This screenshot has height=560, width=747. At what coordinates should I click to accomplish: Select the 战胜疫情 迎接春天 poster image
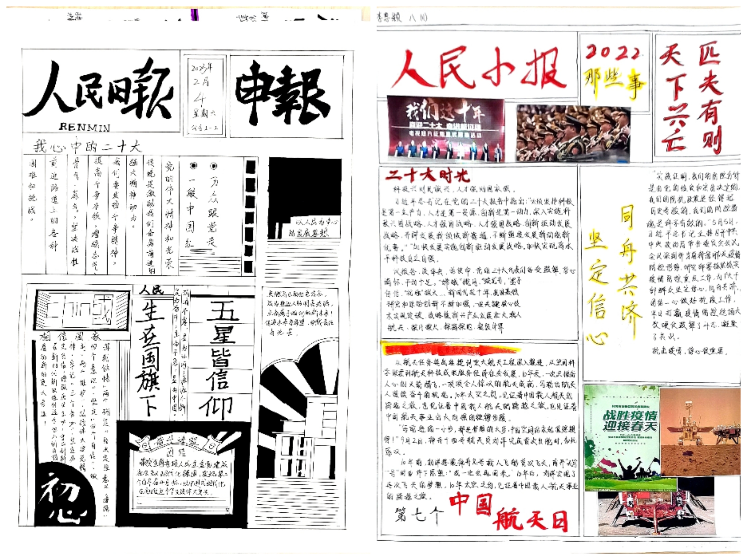click(622, 438)
